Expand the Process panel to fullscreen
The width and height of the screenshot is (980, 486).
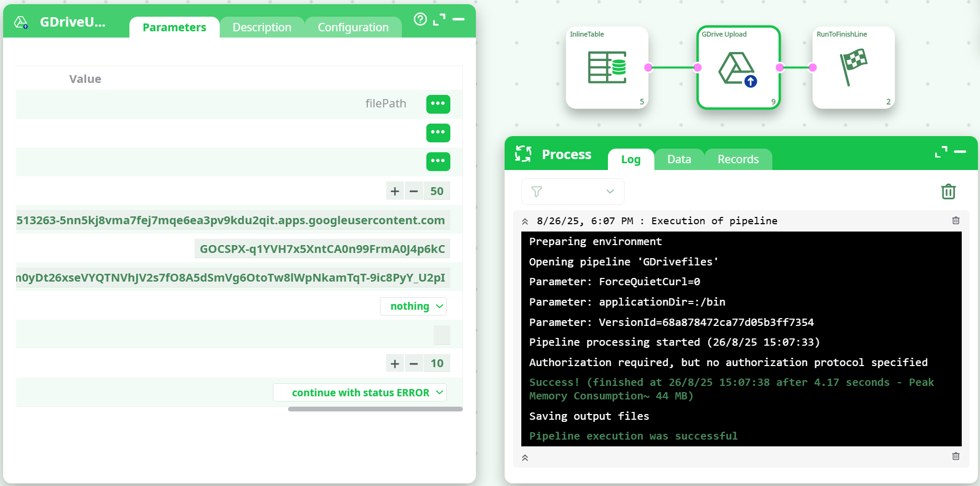[x=941, y=152]
